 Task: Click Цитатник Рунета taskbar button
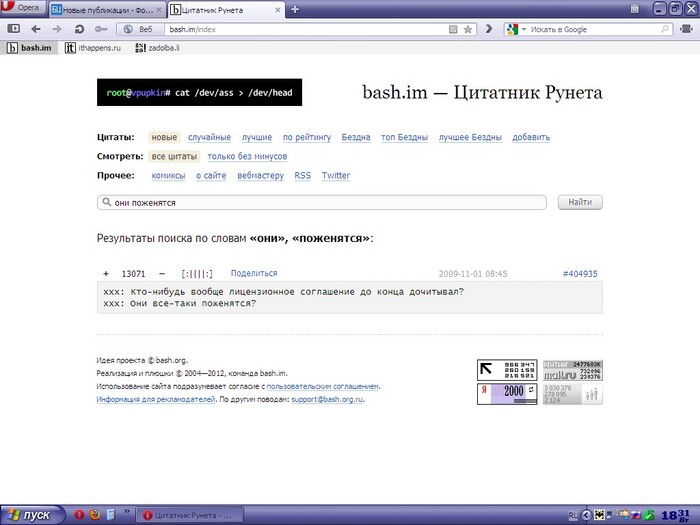coord(189,515)
